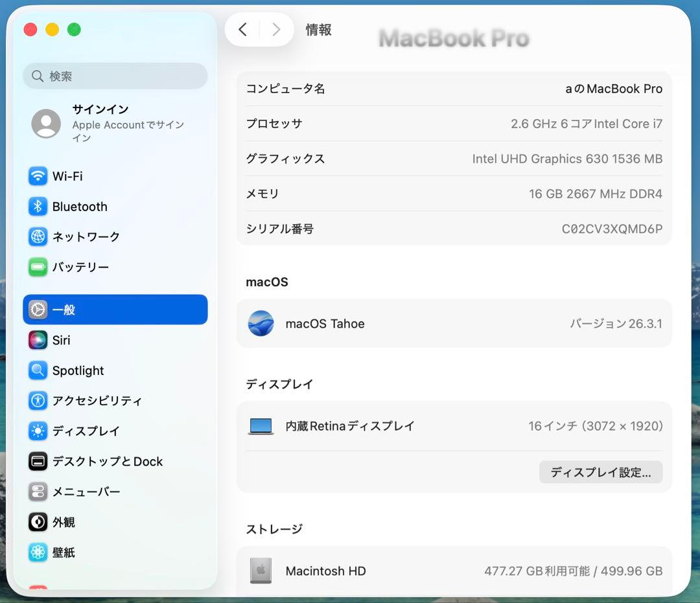This screenshot has width=700, height=603.
Task: Click the デスクトップとDock icon
Action: click(x=38, y=462)
